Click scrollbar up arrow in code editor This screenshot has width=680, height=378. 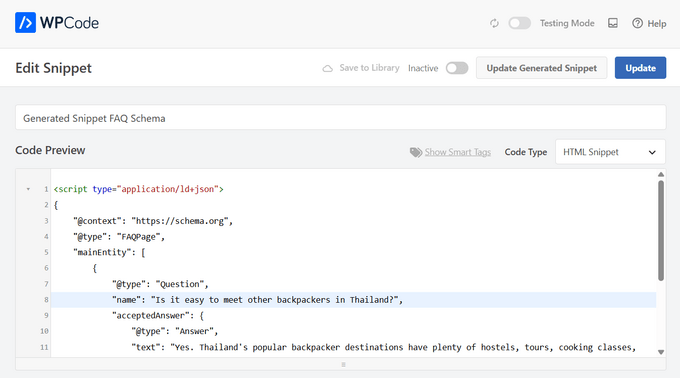660,174
